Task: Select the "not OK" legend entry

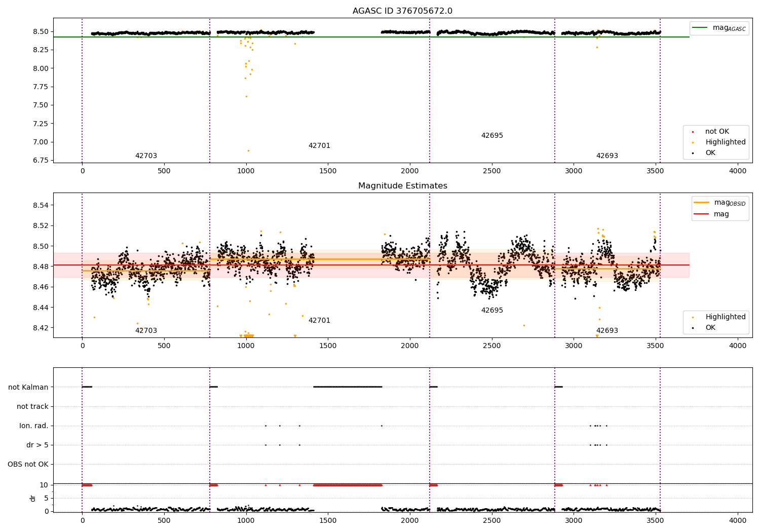Action: point(717,132)
